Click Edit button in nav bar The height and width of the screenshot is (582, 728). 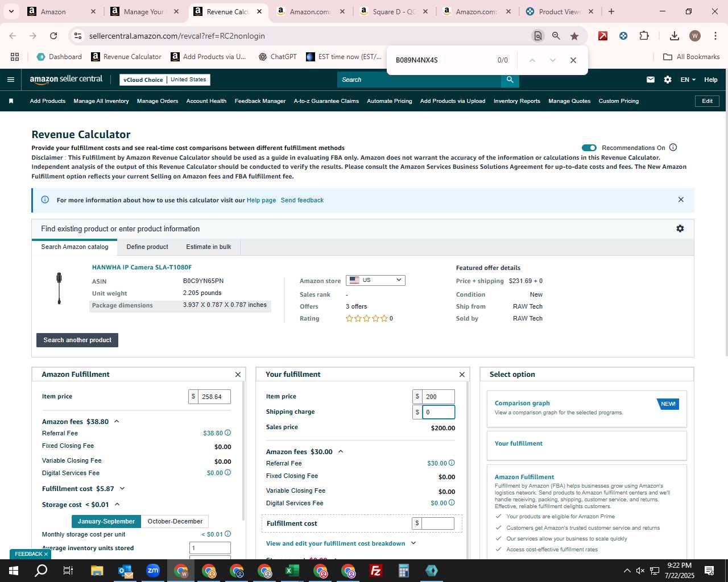pos(707,101)
